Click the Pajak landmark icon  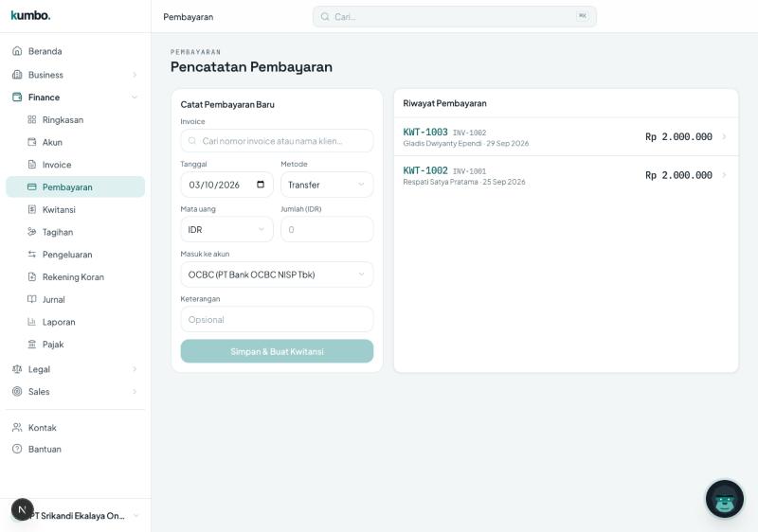[32, 345]
